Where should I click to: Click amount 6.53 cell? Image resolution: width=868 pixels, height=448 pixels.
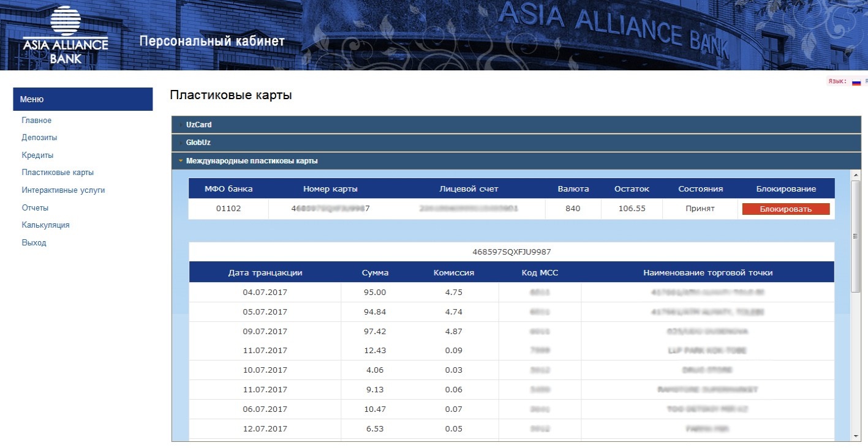tap(375, 429)
